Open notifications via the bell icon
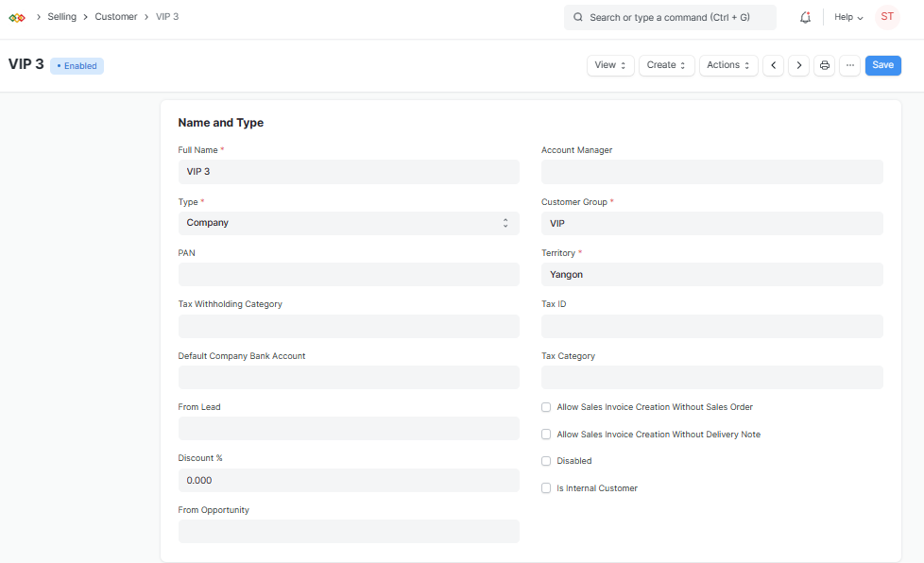This screenshot has width=924, height=563. pyautogui.click(x=805, y=16)
